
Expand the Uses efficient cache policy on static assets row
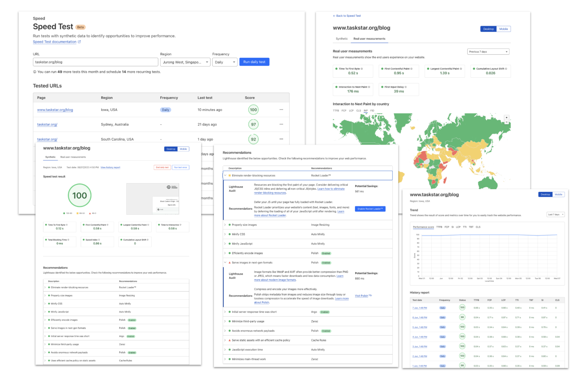(45, 361)
